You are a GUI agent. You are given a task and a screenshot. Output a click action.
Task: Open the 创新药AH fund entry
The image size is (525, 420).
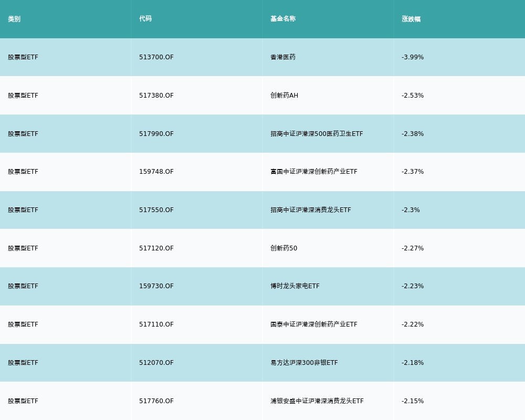click(x=284, y=96)
